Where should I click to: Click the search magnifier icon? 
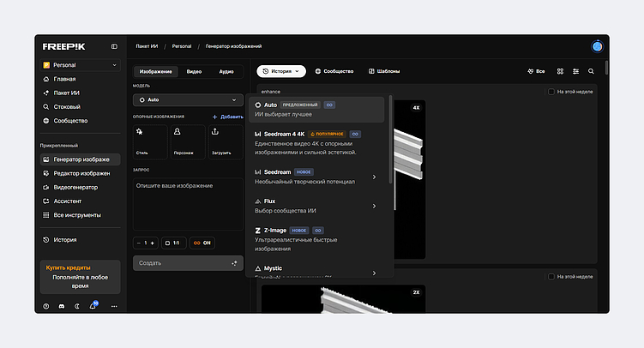coord(591,71)
